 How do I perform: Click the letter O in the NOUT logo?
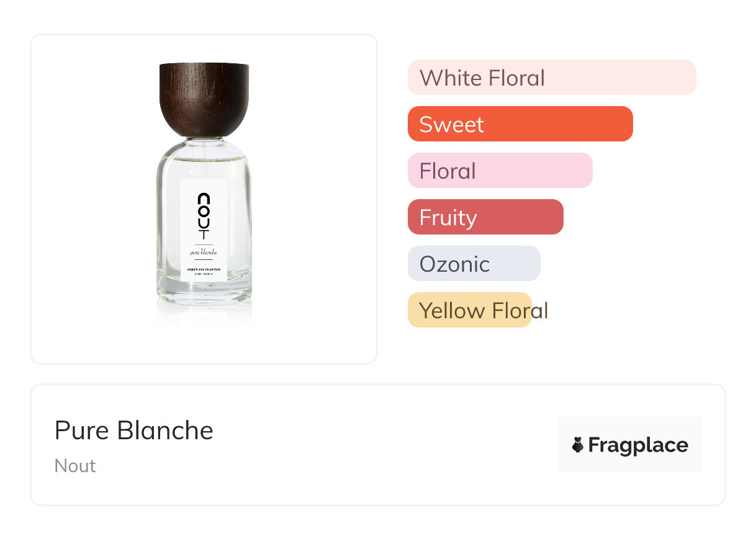(204, 211)
